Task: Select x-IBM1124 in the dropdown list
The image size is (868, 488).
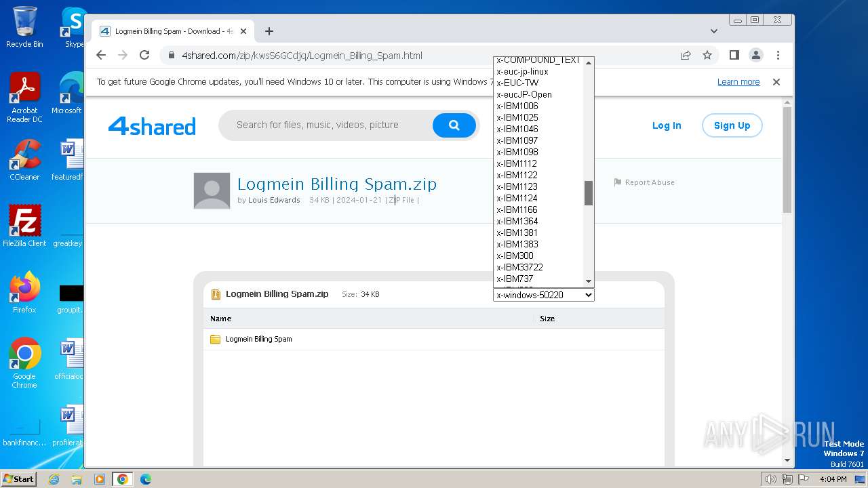Action: pyautogui.click(x=538, y=198)
